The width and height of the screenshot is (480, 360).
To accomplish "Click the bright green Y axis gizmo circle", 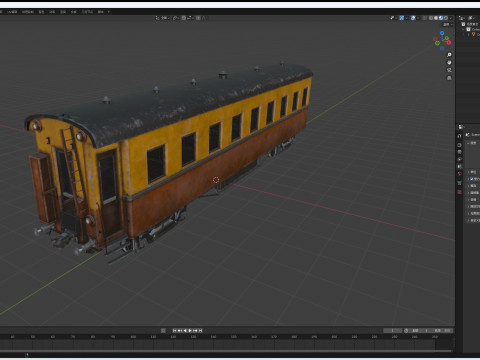I will click(447, 38).
